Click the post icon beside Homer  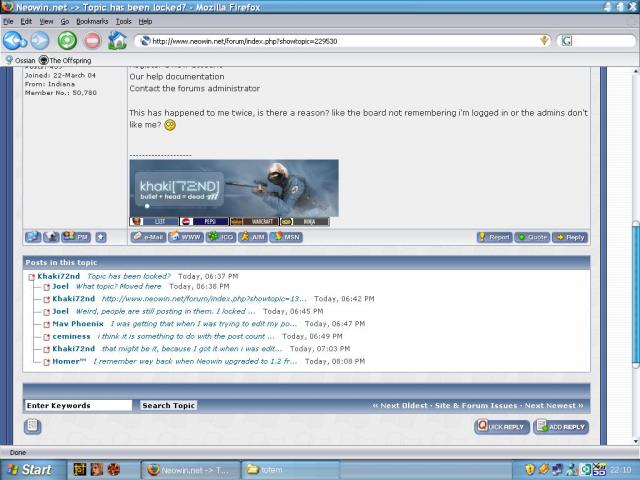click(47, 362)
